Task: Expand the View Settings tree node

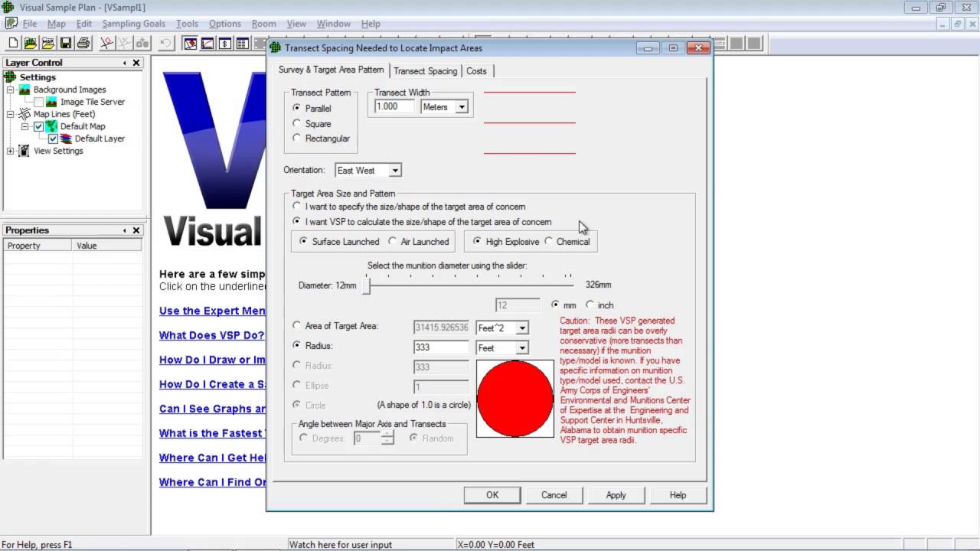Action: pyautogui.click(x=11, y=151)
